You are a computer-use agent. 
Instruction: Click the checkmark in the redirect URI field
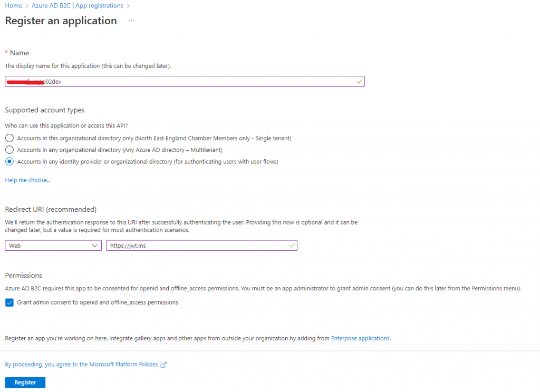pos(291,245)
